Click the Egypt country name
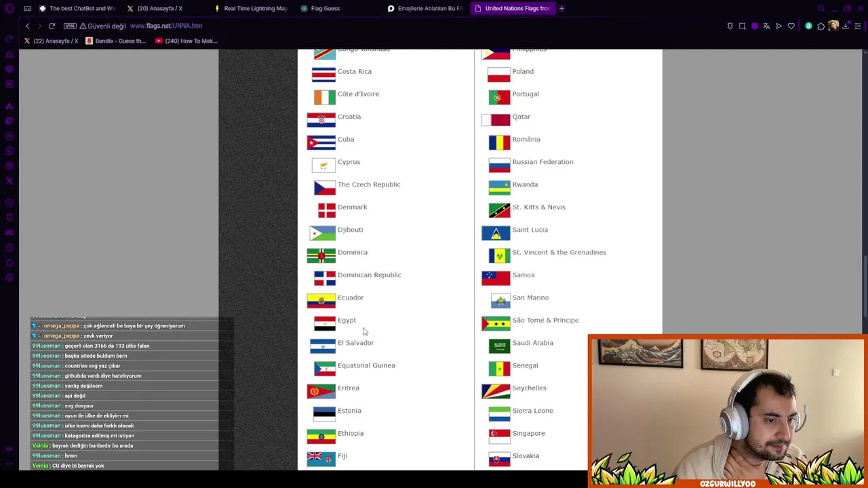The image size is (868, 488). pyautogui.click(x=347, y=320)
